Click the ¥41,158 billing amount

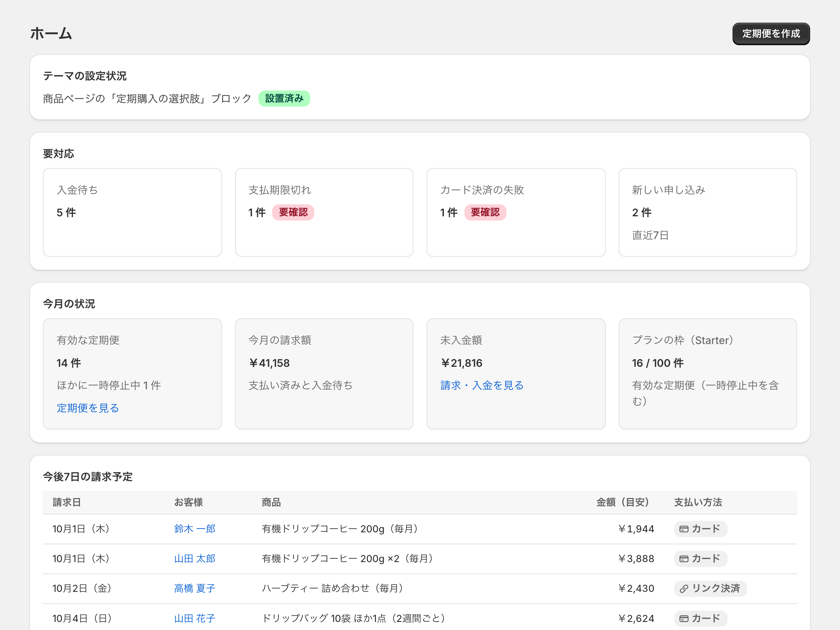tap(269, 363)
